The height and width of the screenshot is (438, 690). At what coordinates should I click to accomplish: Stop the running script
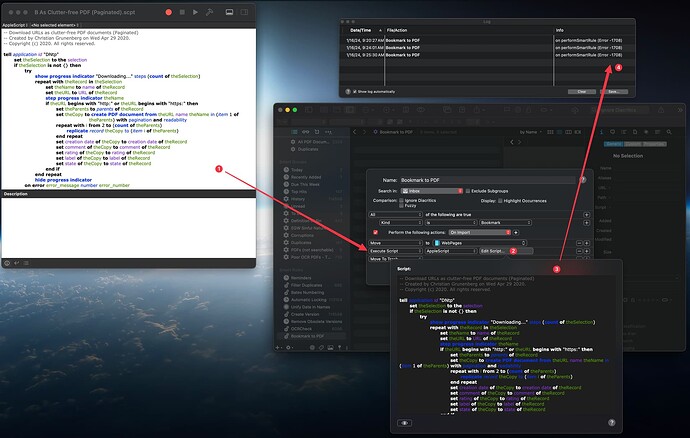coord(182,12)
